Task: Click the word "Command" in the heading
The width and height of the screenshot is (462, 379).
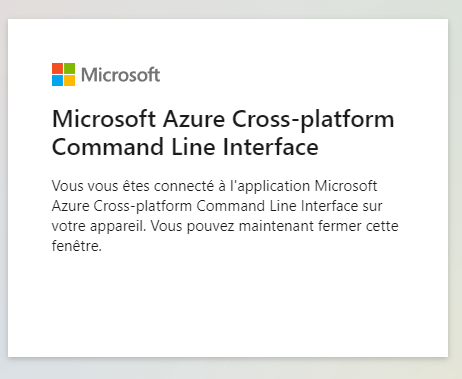Action: 108,147
